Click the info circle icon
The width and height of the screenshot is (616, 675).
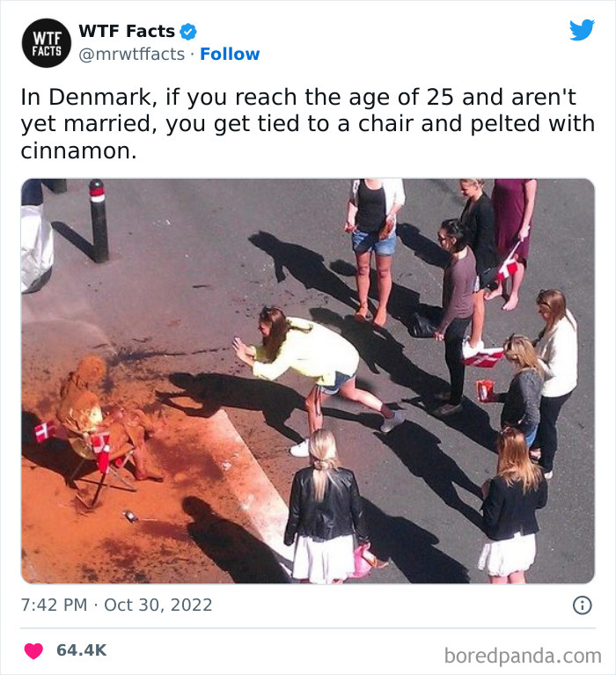click(582, 605)
